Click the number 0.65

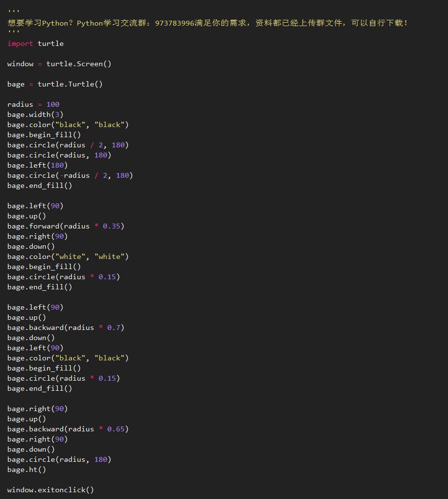tap(116, 429)
